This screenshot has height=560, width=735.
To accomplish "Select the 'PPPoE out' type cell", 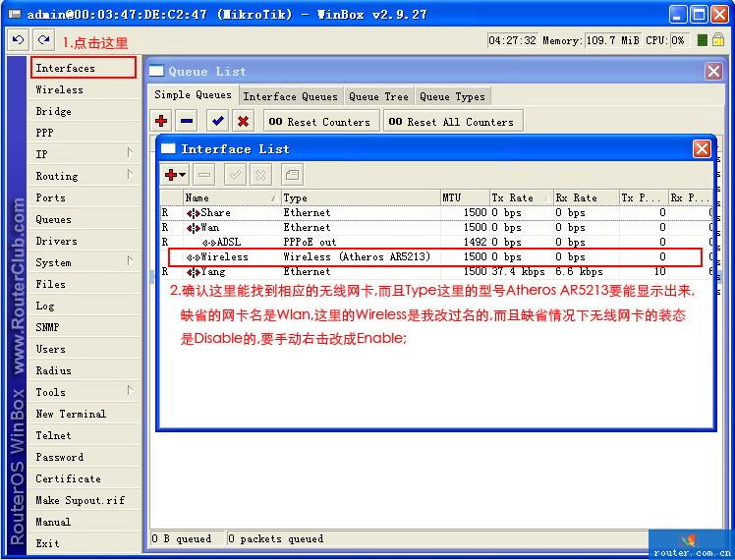I will coord(310,243).
